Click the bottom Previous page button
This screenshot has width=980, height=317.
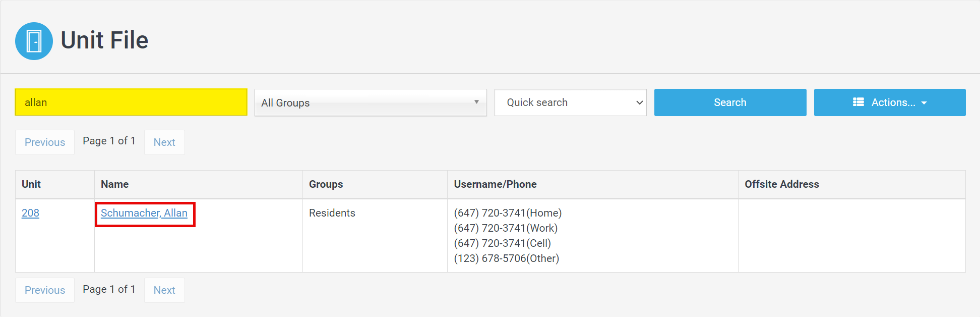click(45, 290)
